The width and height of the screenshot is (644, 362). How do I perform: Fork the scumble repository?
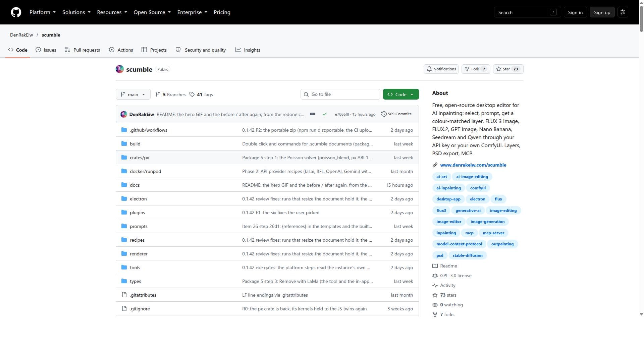(x=476, y=69)
